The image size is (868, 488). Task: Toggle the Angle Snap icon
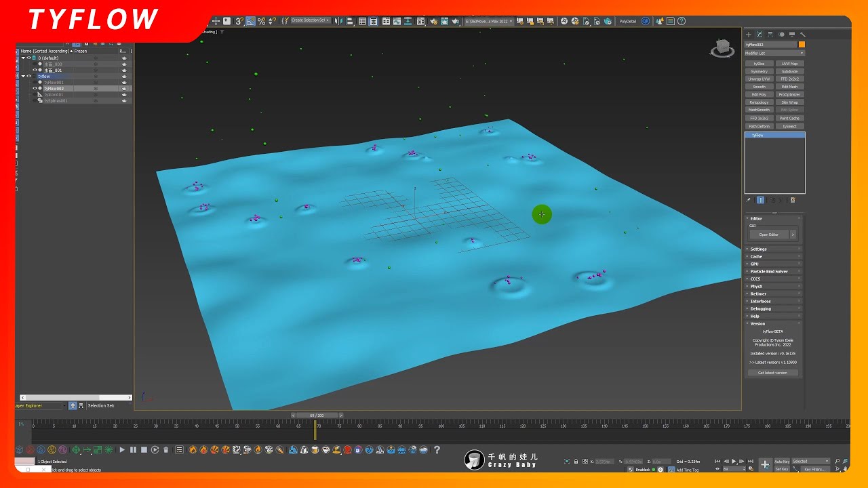[251, 21]
